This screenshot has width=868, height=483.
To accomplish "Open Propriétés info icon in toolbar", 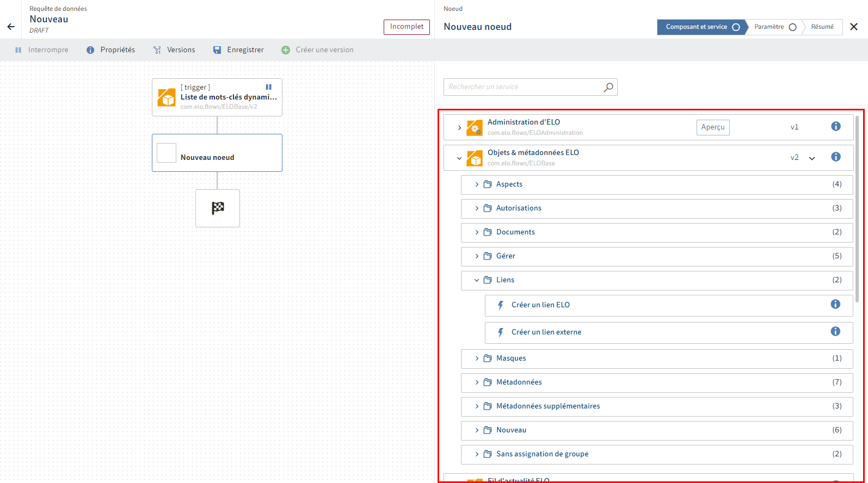I will click(90, 50).
